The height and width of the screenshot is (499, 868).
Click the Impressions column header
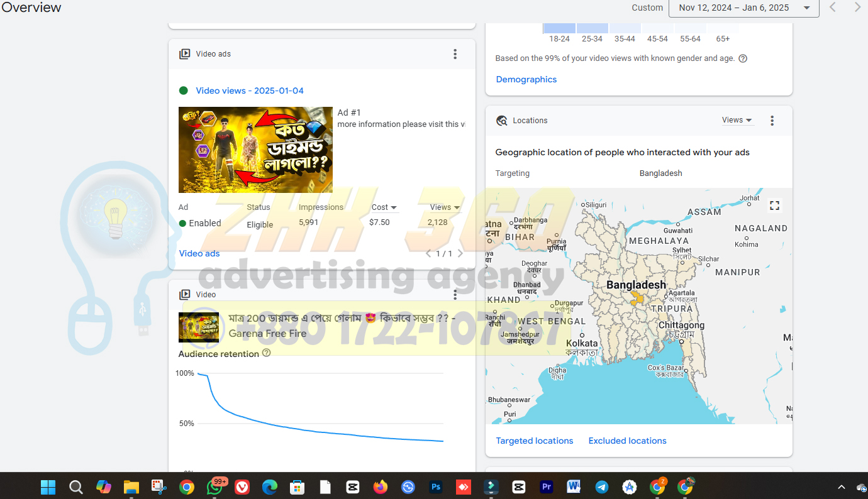321,207
